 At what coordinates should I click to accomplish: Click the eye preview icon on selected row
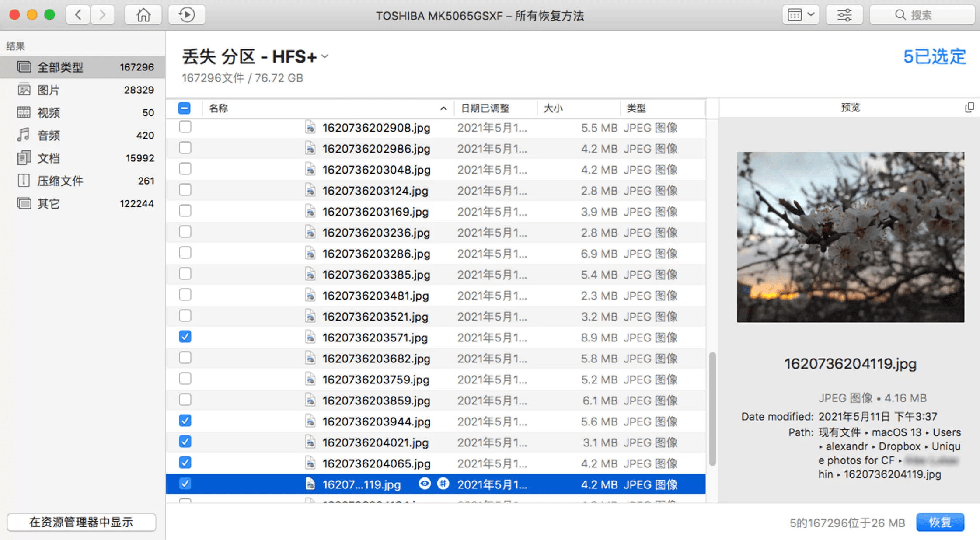tap(425, 484)
